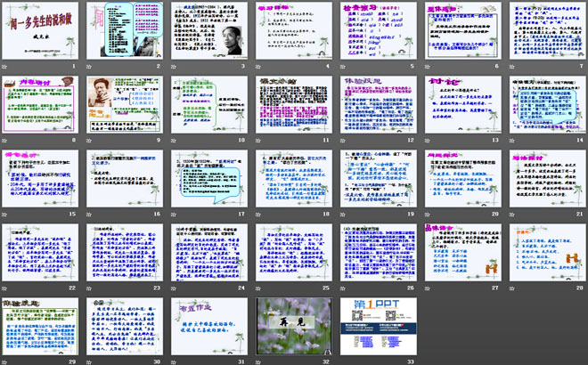Click animation star icon under slide 2

coord(89,67)
